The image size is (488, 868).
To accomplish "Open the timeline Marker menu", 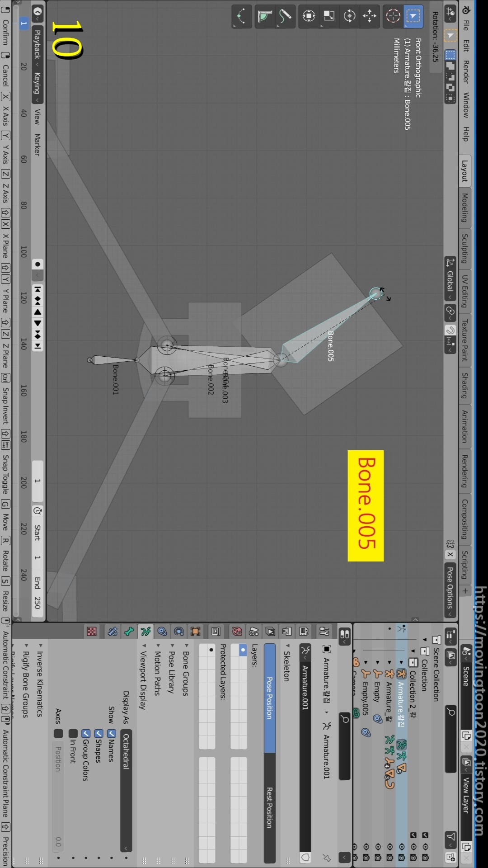I will point(38,145).
